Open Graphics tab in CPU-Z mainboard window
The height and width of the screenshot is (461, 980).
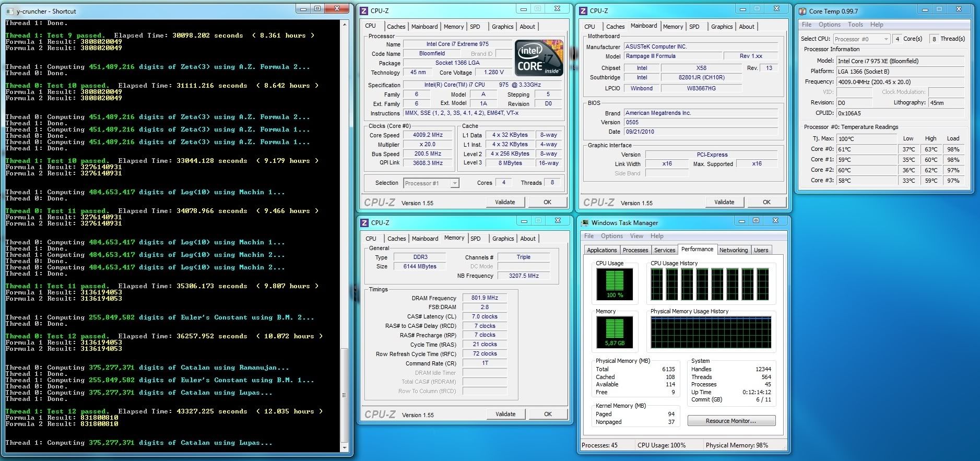point(722,27)
